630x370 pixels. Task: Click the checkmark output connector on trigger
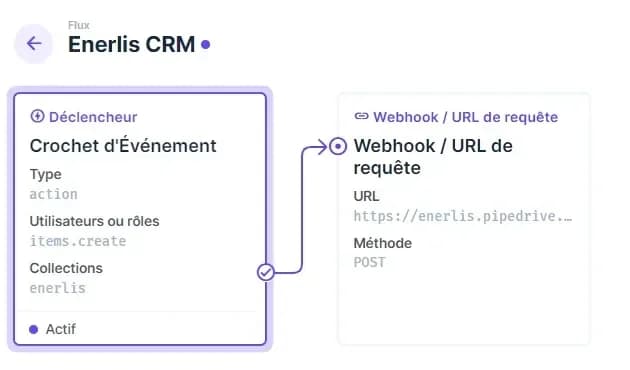(266, 272)
